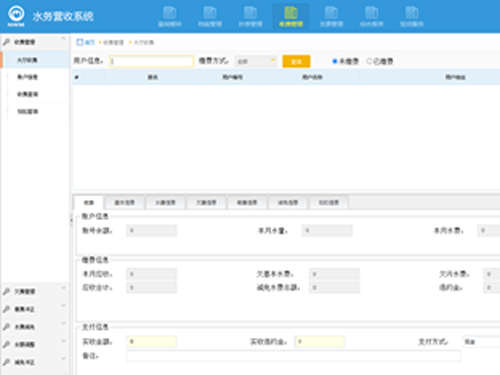Click the 本月应收 value field

click(152, 274)
